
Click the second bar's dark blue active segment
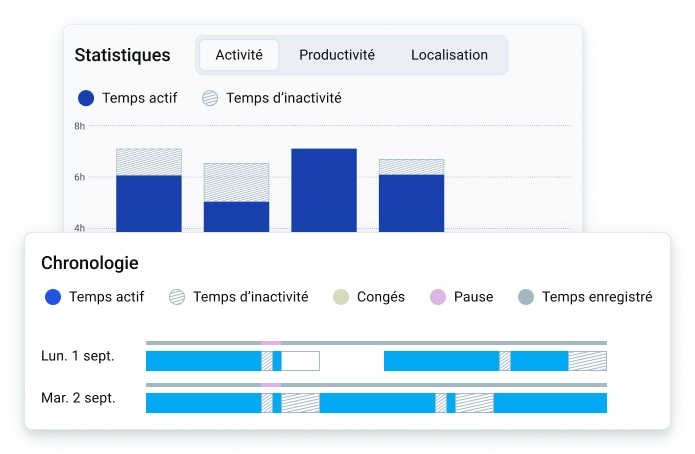(x=236, y=217)
